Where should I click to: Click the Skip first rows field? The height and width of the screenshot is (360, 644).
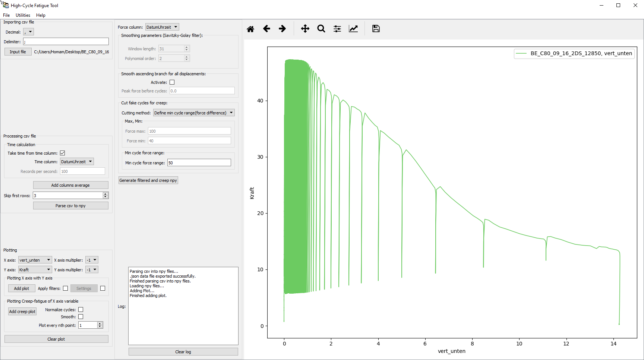68,196
